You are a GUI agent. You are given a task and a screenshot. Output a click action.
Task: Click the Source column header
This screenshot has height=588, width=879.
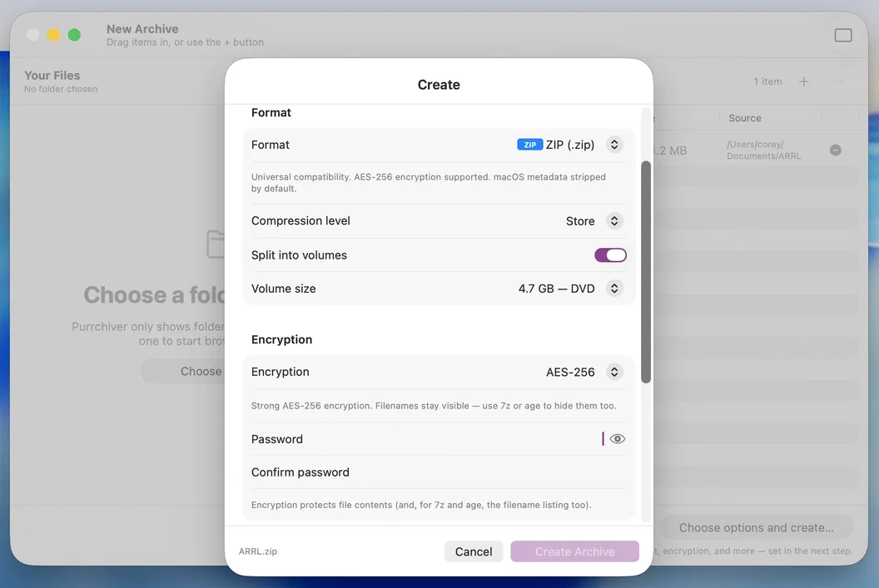coord(744,118)
